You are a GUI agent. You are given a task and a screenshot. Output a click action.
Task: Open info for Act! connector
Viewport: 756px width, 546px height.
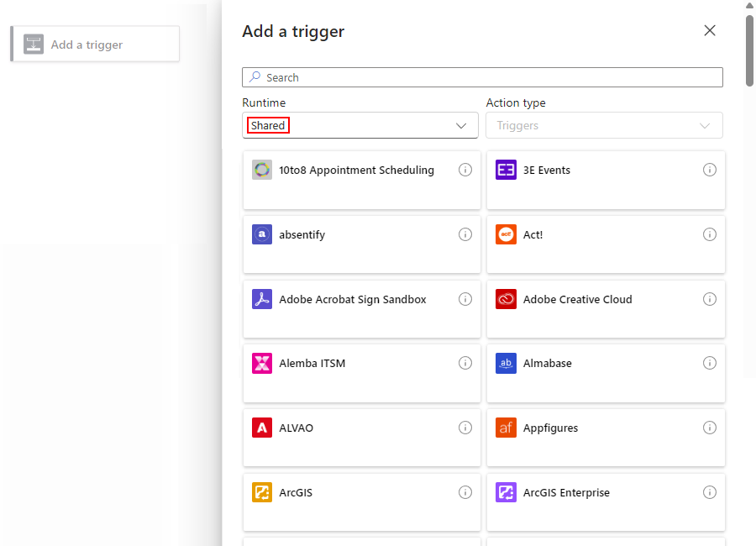[710, 234]
